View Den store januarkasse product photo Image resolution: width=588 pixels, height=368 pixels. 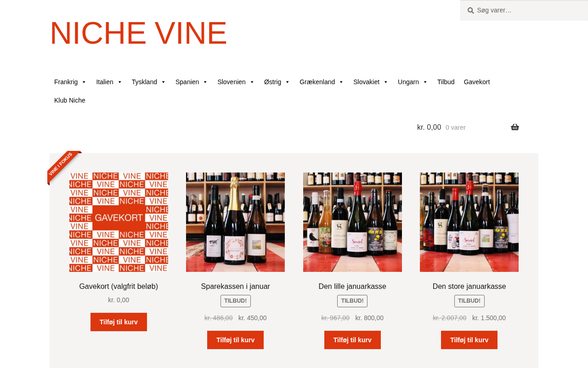click(469, 222)
